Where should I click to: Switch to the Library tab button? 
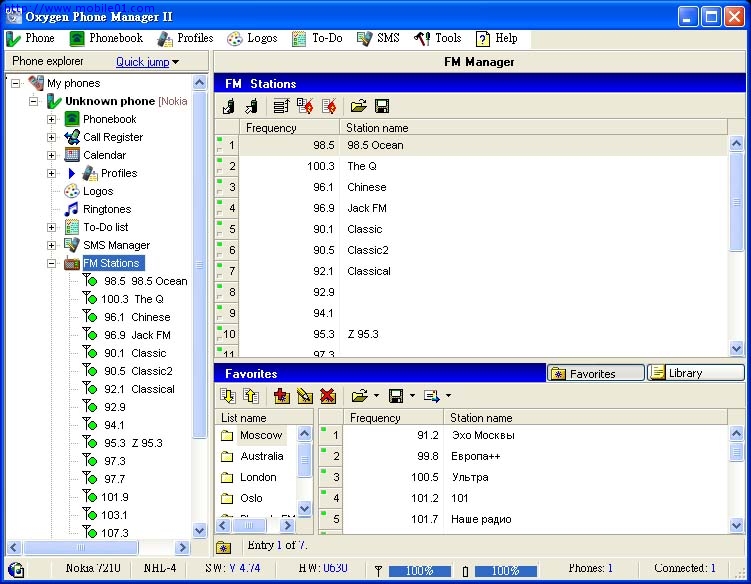pyautogui.click(x=695, y=373)
